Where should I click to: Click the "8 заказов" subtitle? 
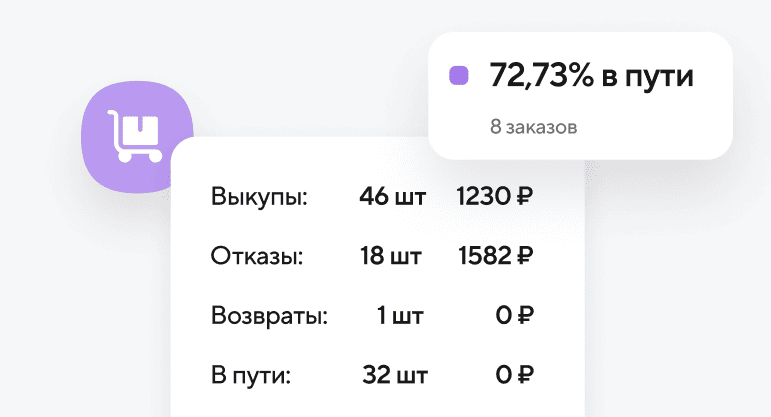[x=535, y=127]
